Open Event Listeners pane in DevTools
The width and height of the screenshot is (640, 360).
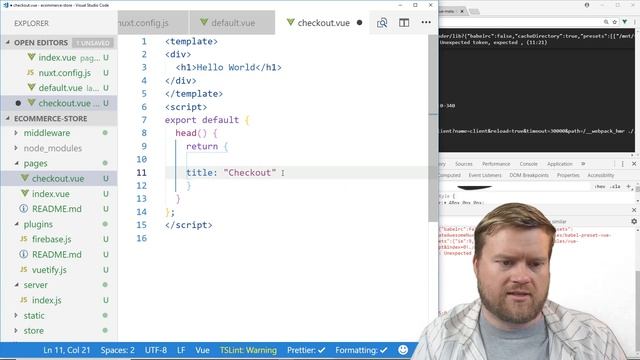point(485,175)
